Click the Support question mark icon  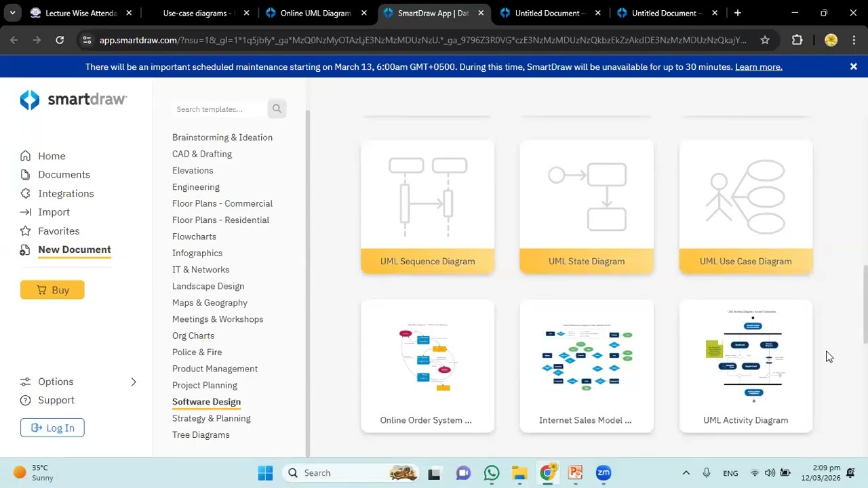point(25,400)
